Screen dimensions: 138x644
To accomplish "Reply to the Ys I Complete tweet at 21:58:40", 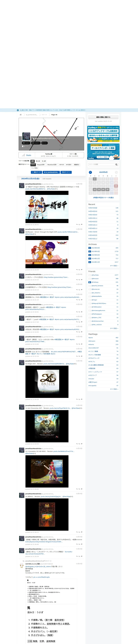I will (77, 489).
